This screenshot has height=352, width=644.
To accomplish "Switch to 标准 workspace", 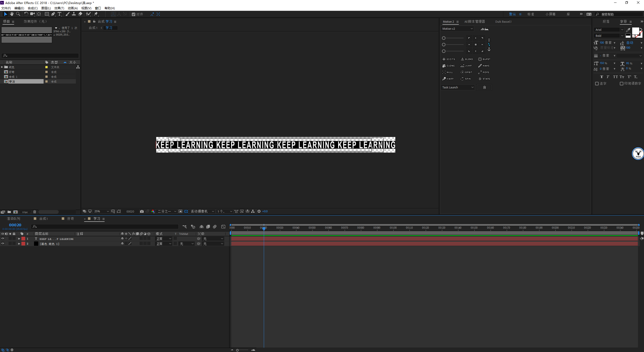I will pyautogui.click(x=531, y=14).
